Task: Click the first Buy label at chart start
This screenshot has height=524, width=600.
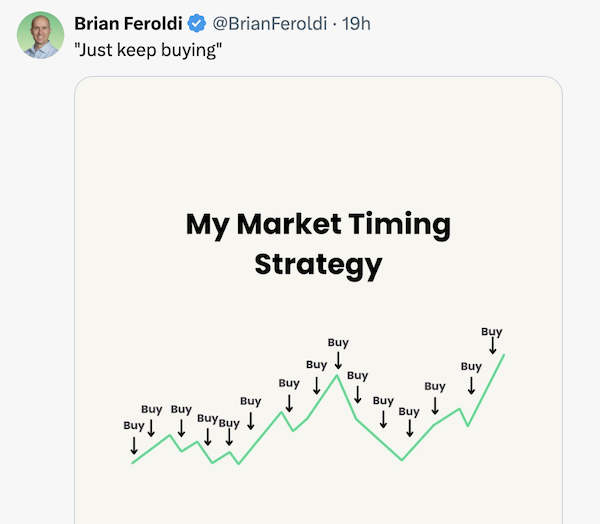Action: [134, 426]
